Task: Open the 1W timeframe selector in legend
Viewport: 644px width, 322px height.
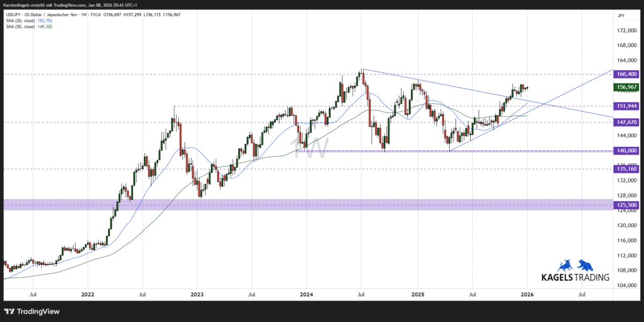Action: tap(83, 14)
